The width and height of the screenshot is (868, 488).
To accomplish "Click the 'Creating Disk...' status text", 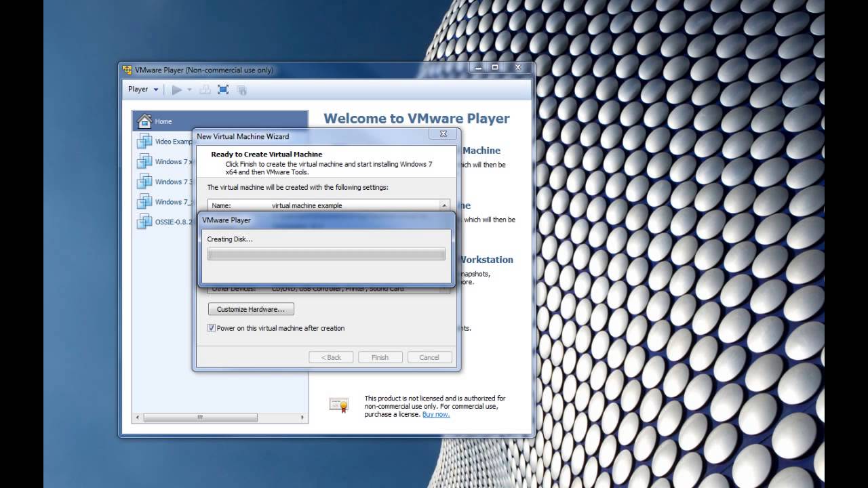I will point(230,239).
